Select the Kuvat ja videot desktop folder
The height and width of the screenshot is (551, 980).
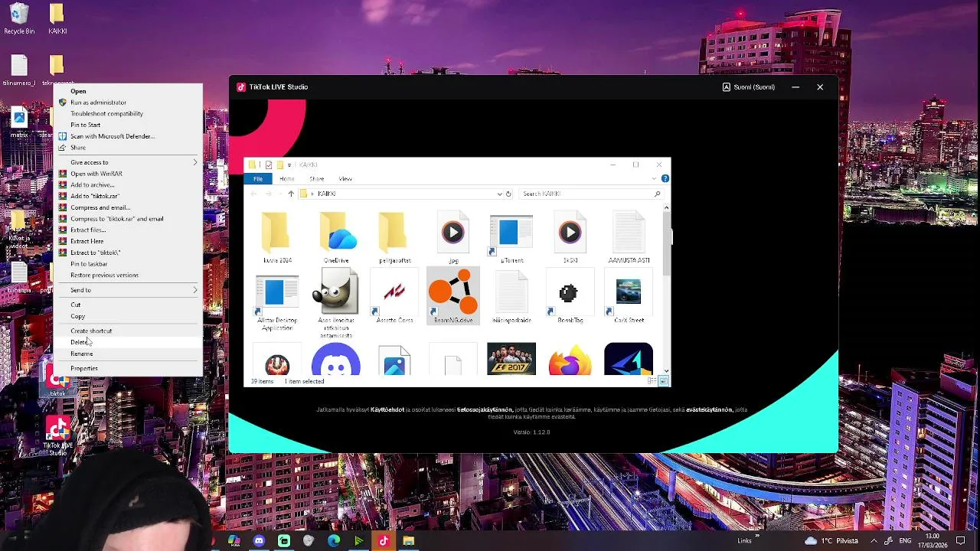click(18, 230)
